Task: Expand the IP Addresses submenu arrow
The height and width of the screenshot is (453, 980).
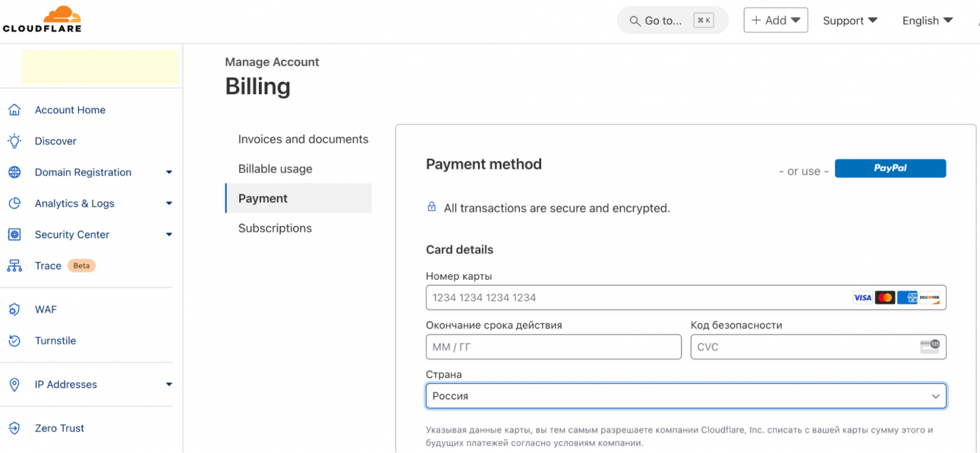Action: (169, 384)
